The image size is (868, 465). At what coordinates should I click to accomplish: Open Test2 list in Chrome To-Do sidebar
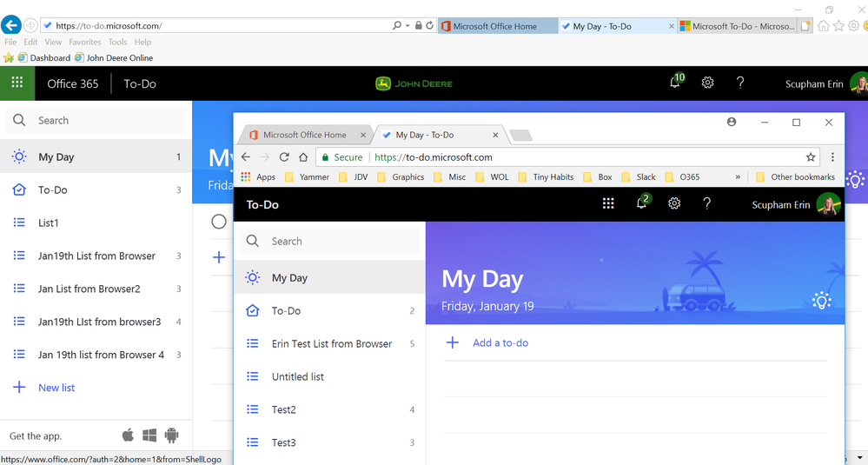(330, 409)
